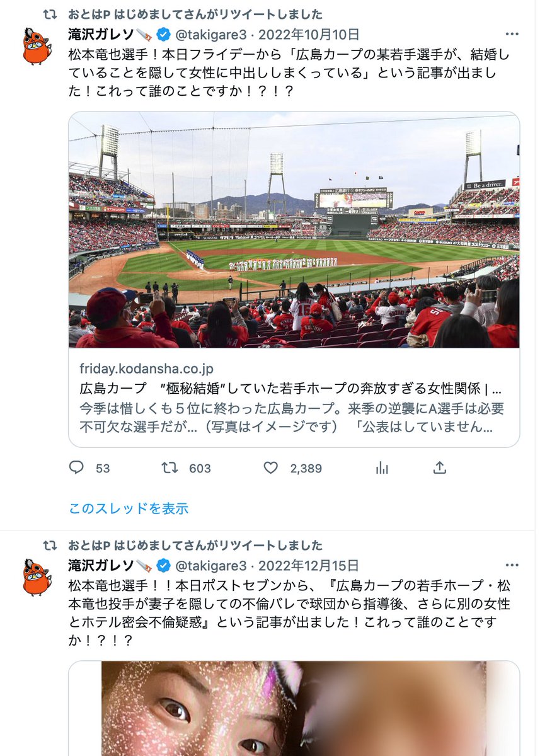Click the share icon on first tweet
540x756 pixels.
pos(440,468)
